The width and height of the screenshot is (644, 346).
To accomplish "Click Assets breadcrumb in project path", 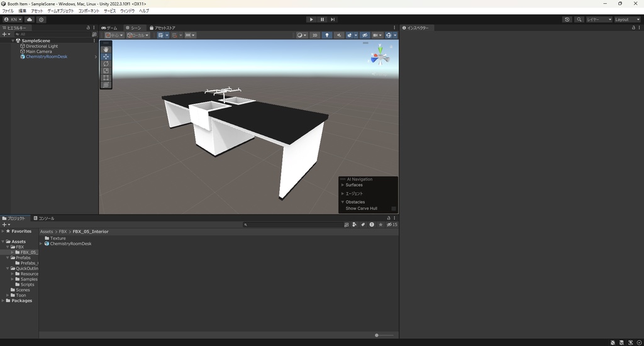I will 47,232.
